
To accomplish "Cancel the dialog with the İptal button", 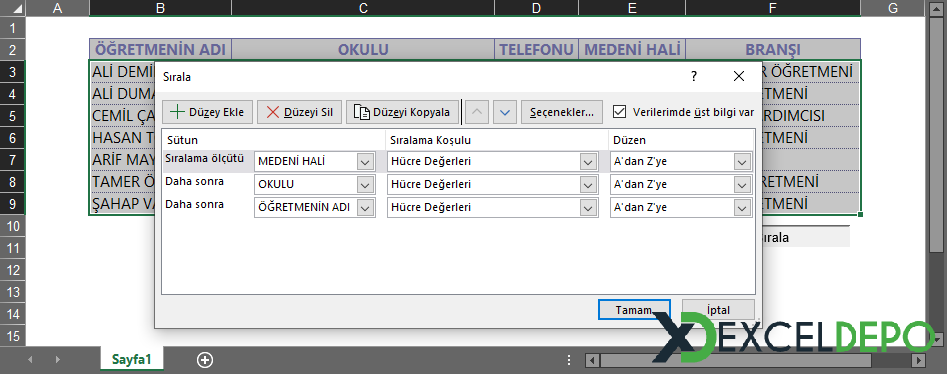I will pyautogui.click(x=718, y=310).
